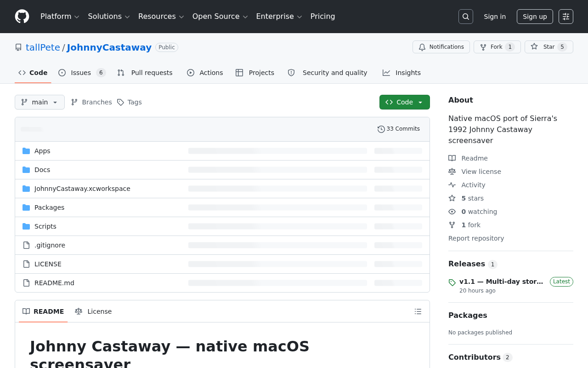The height and width of the screenshot is (368, 588).
Task: Click the README.md file icon
Action: pos(26,283)
